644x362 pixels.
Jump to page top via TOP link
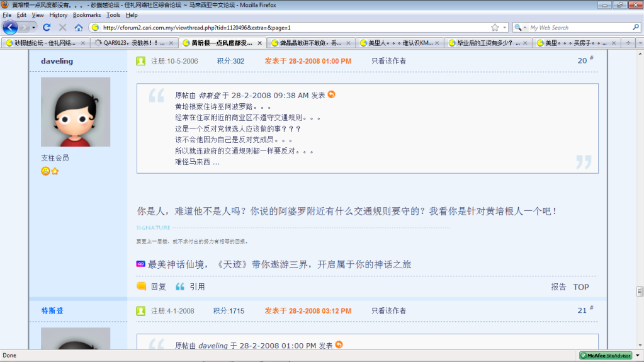point(580,286)
